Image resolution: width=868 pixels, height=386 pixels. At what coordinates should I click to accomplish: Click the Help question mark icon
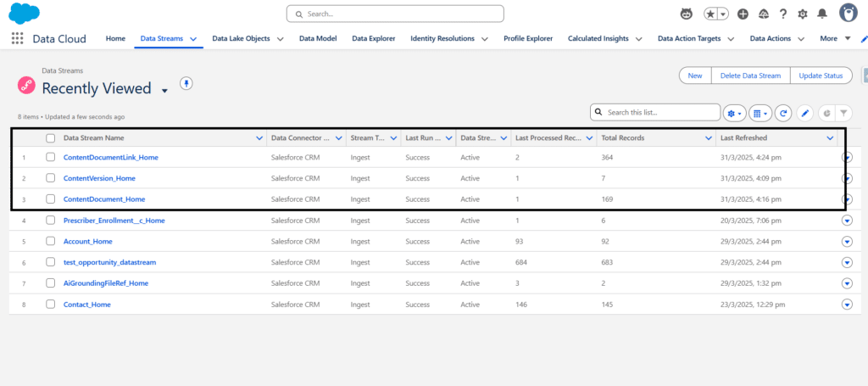pos(782,14)
